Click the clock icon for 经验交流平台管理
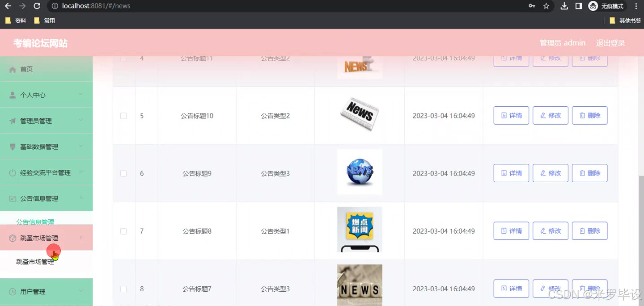Screen dimensions: 644x306 coord(13,172)
